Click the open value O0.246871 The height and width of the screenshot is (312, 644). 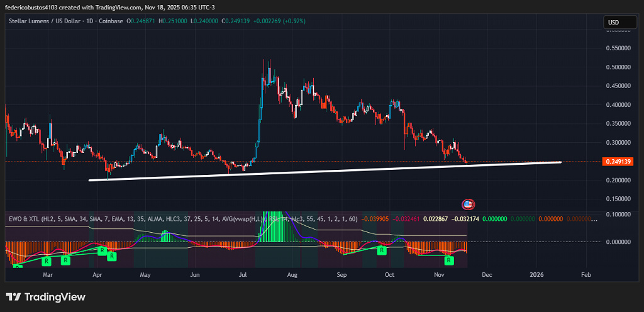point(140,21)
